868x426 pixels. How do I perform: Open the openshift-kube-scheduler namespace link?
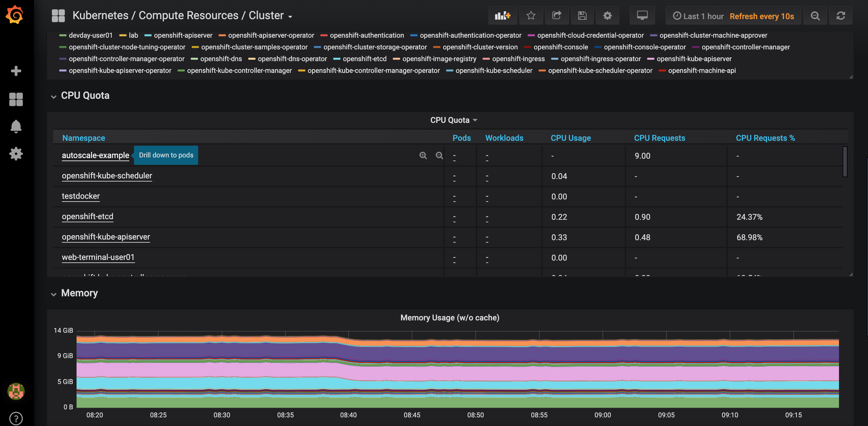pyautogui.click(x=107, y=176)
